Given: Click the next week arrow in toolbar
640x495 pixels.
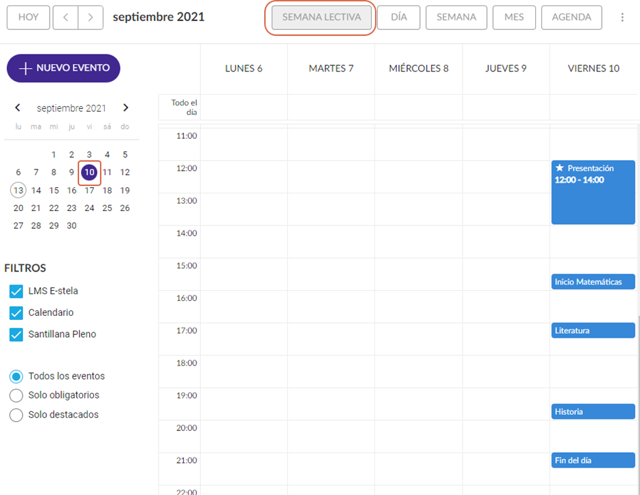Looking at the screenshot, I should (x=91, y=17).
